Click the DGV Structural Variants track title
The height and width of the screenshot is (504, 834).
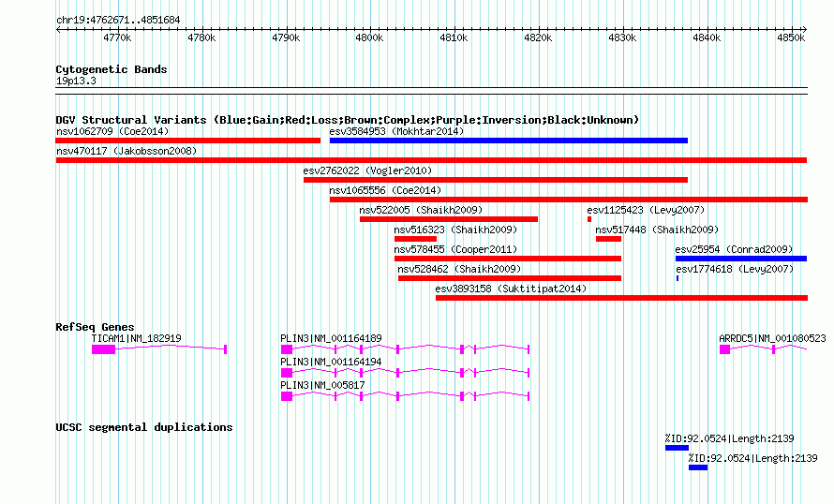click(x=347, y=120)
